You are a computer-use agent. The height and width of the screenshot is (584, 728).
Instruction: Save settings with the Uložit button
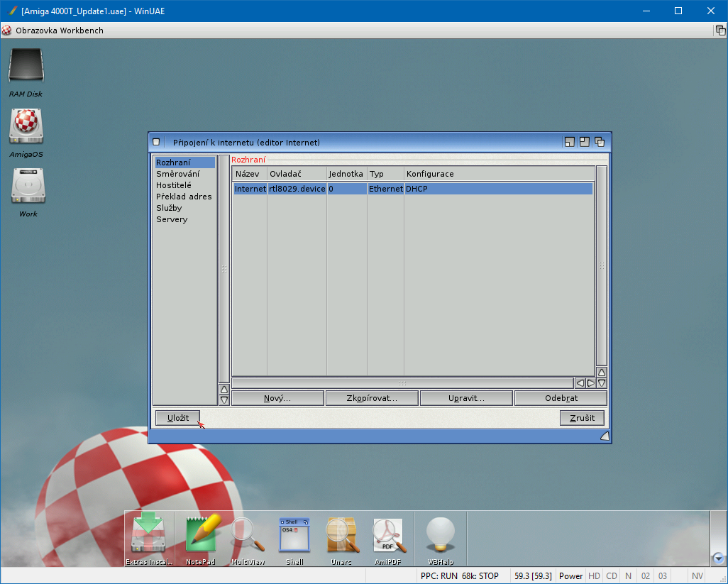(177, 418)
